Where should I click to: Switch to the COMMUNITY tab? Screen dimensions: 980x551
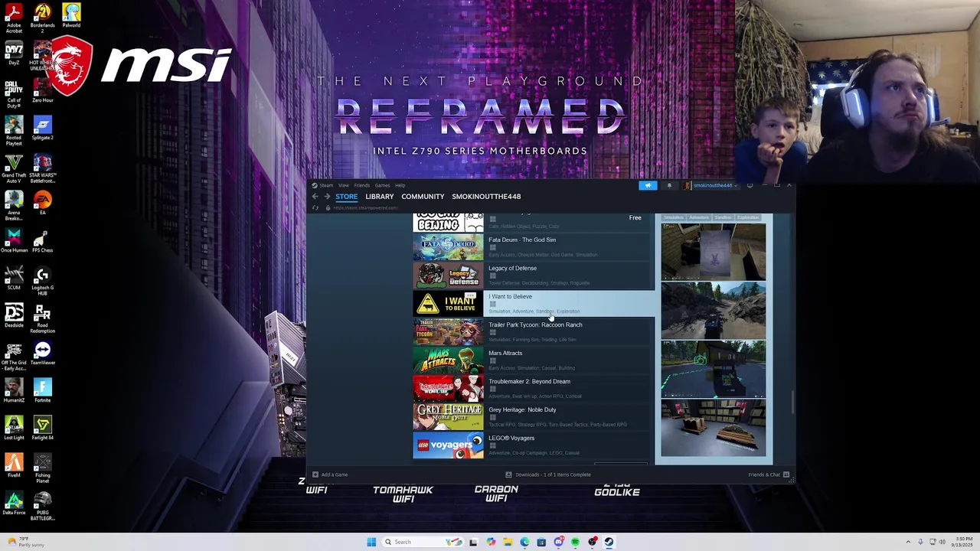[x=423, y=197]
